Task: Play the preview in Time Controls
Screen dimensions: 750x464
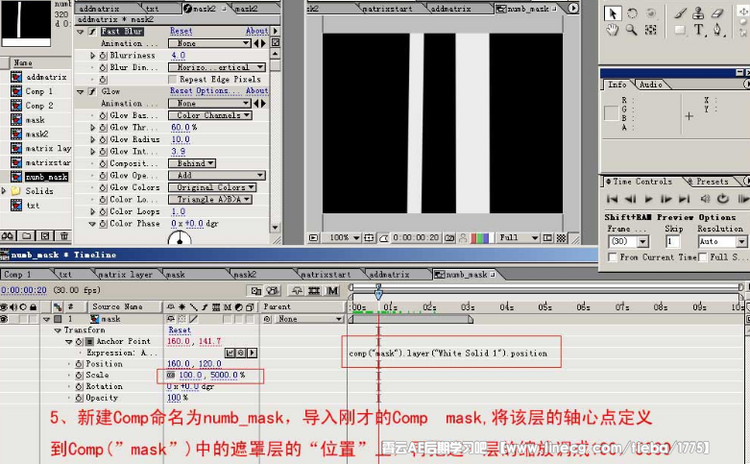Action: click(649, 199)
